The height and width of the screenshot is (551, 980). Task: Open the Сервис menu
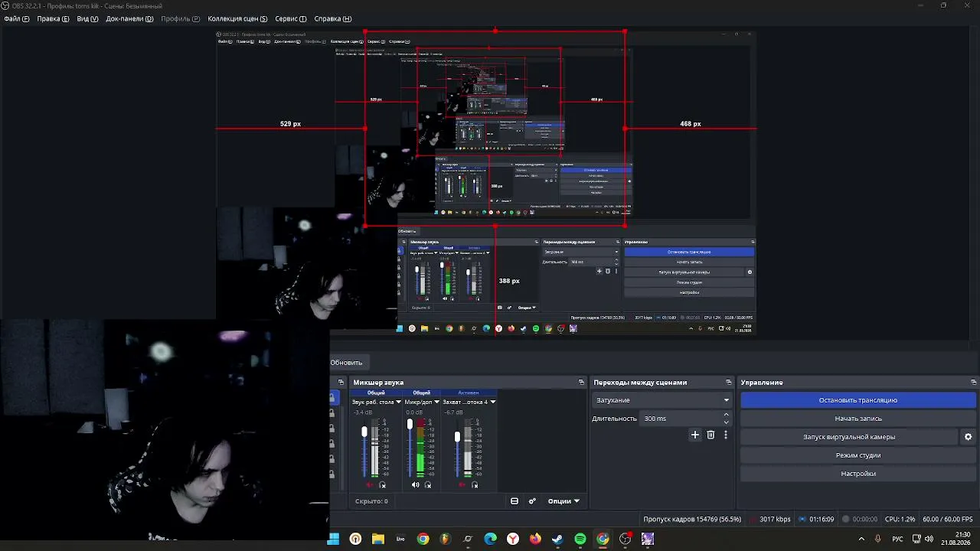(291, 18)
